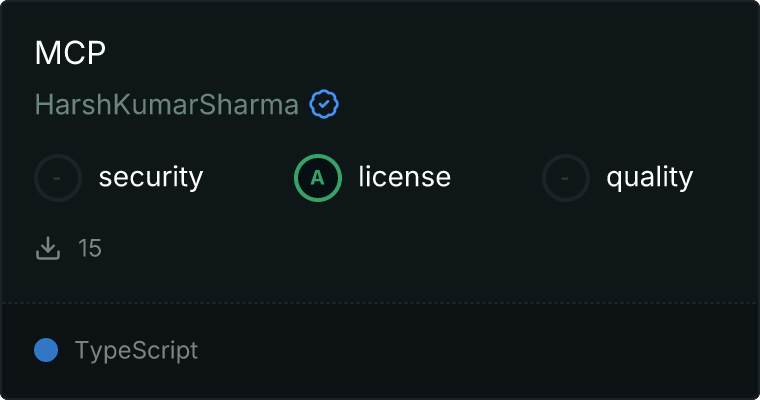Viewport: 760px width, 400px height.
Task: Open the MCP server title
Action: click(x=70, y=52)
